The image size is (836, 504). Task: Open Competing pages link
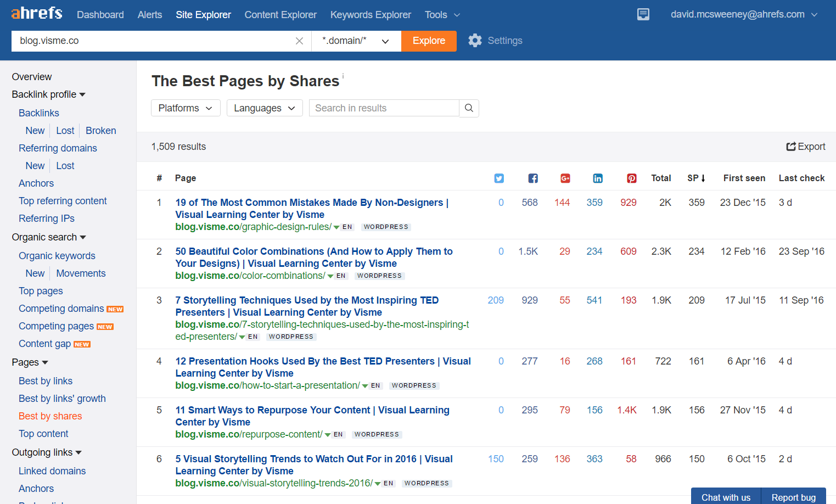pyautogui.click(x=56, y=326)
